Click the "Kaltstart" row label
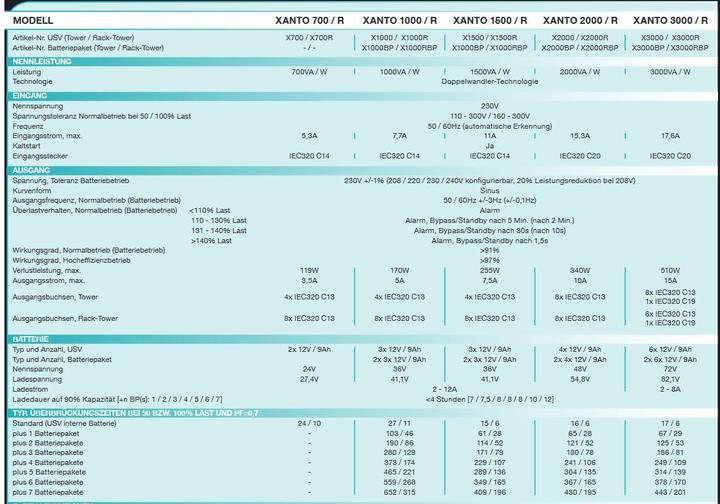 [26, 146]
